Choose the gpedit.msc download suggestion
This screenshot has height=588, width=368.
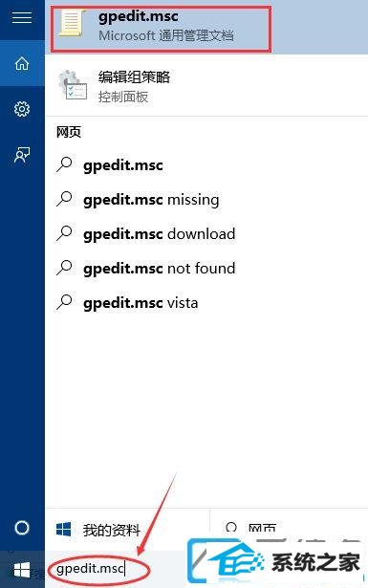[206, 234]
